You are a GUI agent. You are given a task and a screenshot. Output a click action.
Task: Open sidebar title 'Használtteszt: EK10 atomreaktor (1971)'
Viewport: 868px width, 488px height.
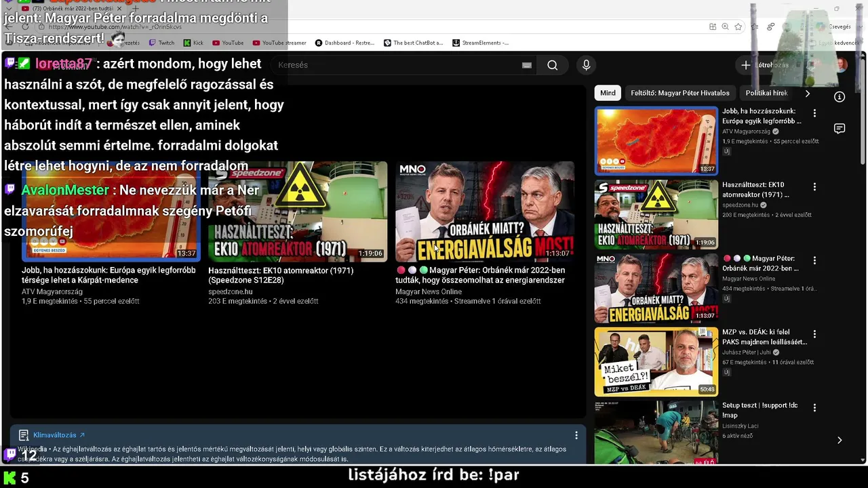(756, 190)
